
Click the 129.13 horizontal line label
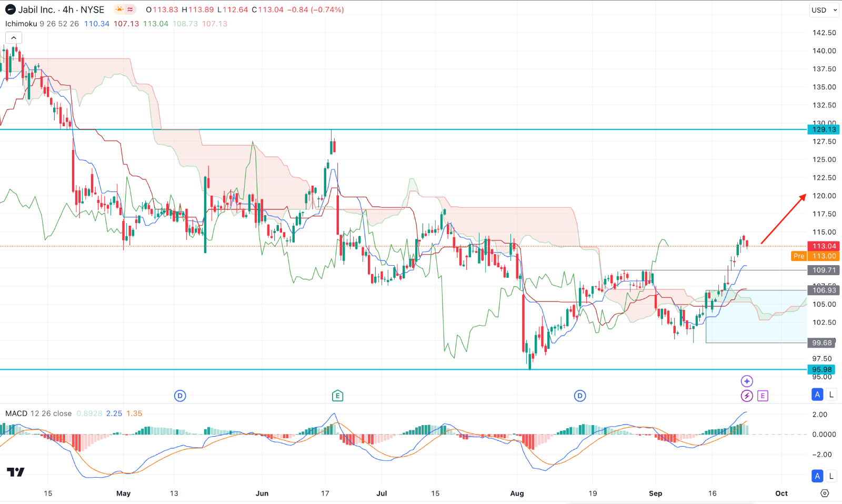pyautogui.click(x=824, y=129)
